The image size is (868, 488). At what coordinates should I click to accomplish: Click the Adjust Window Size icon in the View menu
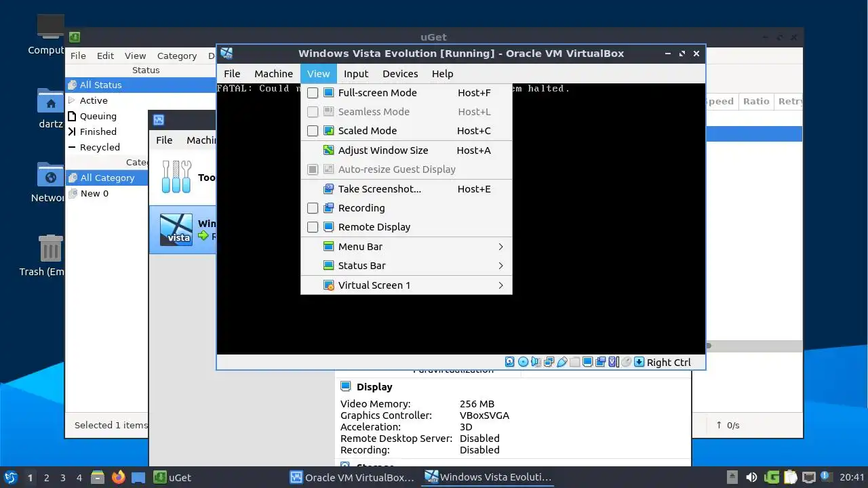tap(328, 150)
